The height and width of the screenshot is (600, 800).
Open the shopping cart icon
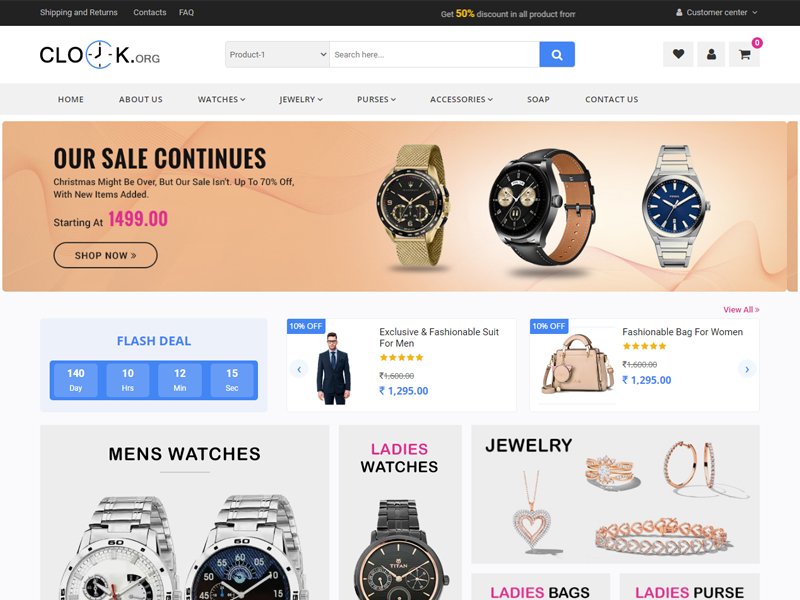[x=744, y=54]
